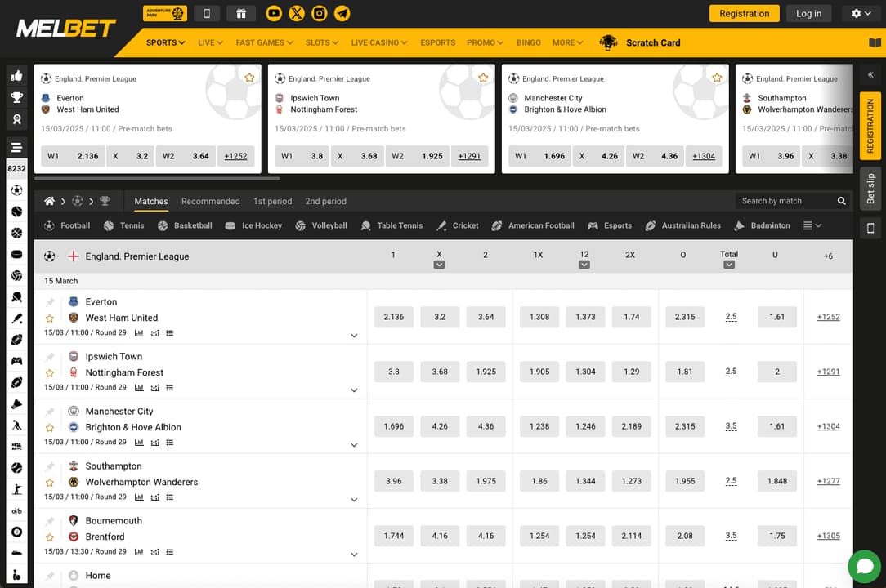Click the home icon in breadcrumb
This screenshot has height=588, width=886.
(x=50, y=201)
